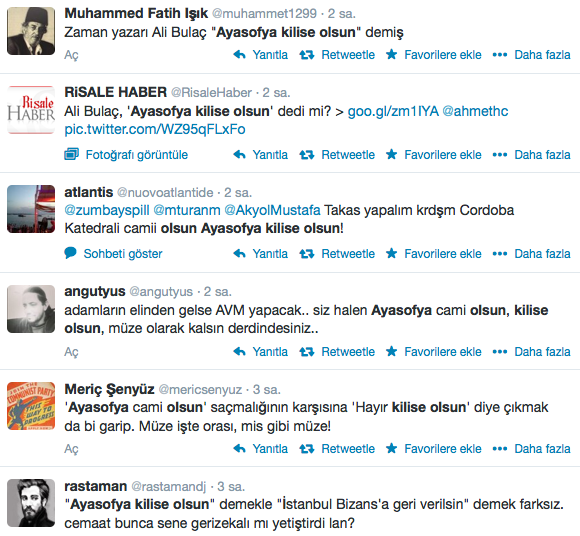
Task: Favorite the atlantis tweet via star icon
Action: point(391,254)
